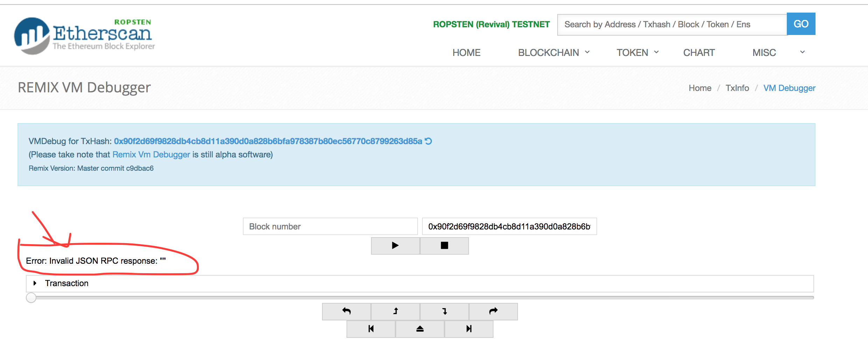Click the REMIX VM Debugger heading
This screenshot has height=354, width=868.
pyautogui.click(x=84, y=88)
